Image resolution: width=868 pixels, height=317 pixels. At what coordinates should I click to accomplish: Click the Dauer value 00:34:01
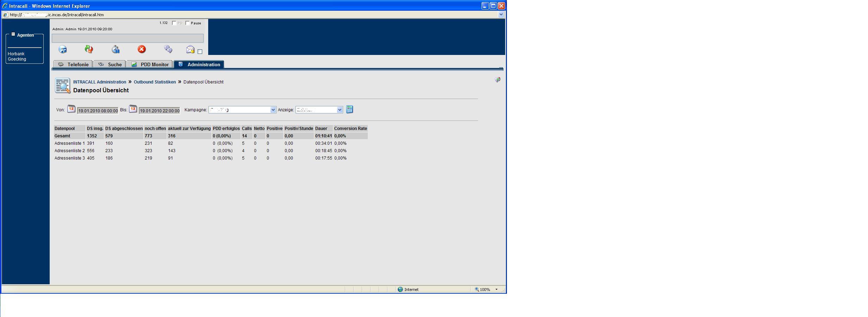(324, 143)
